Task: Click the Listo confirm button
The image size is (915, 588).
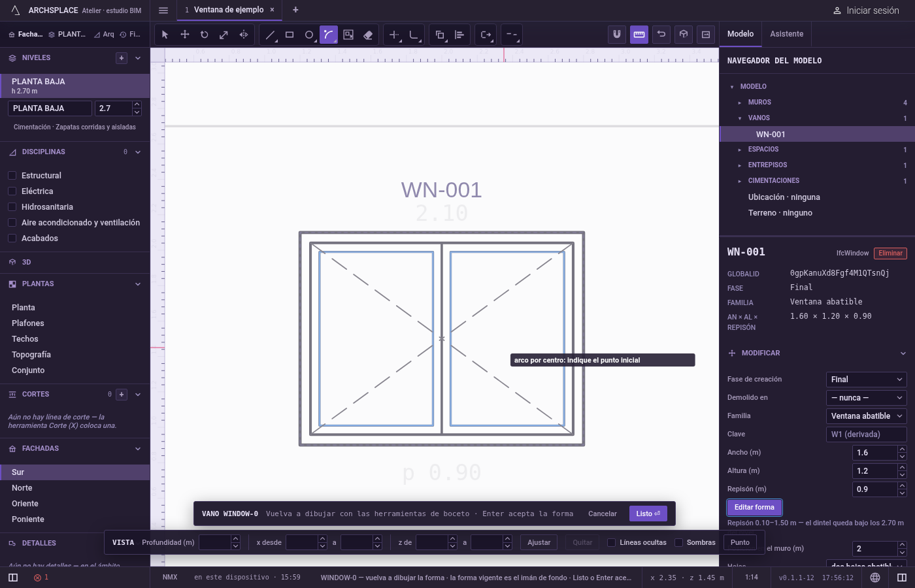Action: point(648,514)
